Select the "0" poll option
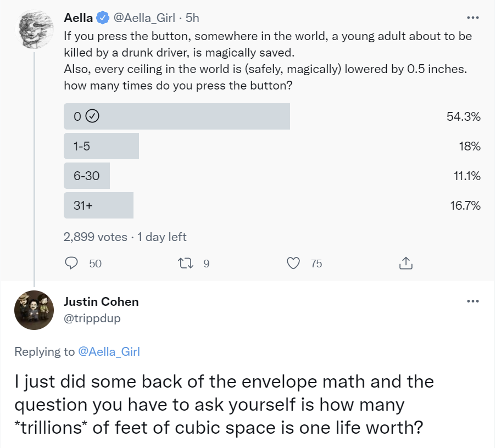The width and height of the screenshot is (501, 448). (177, 116)
